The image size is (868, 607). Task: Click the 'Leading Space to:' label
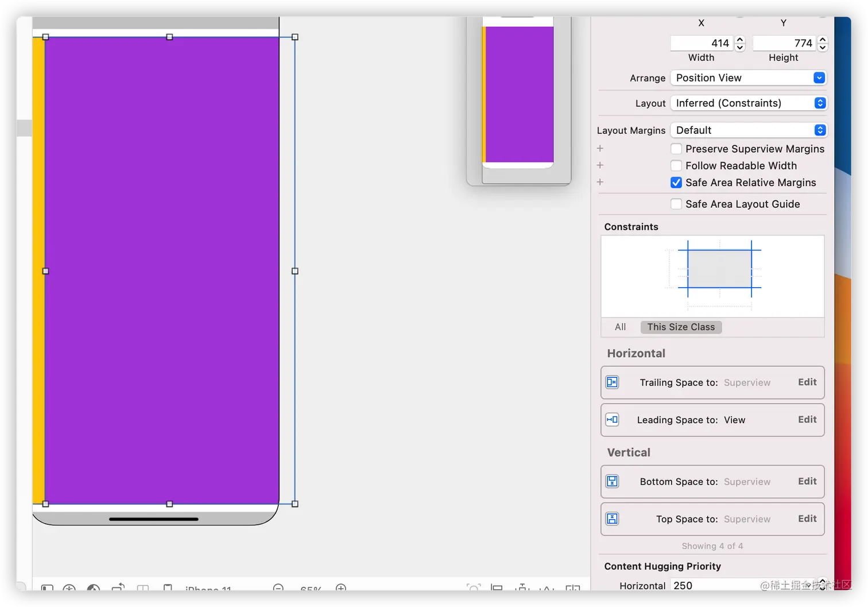pos(677,420)
